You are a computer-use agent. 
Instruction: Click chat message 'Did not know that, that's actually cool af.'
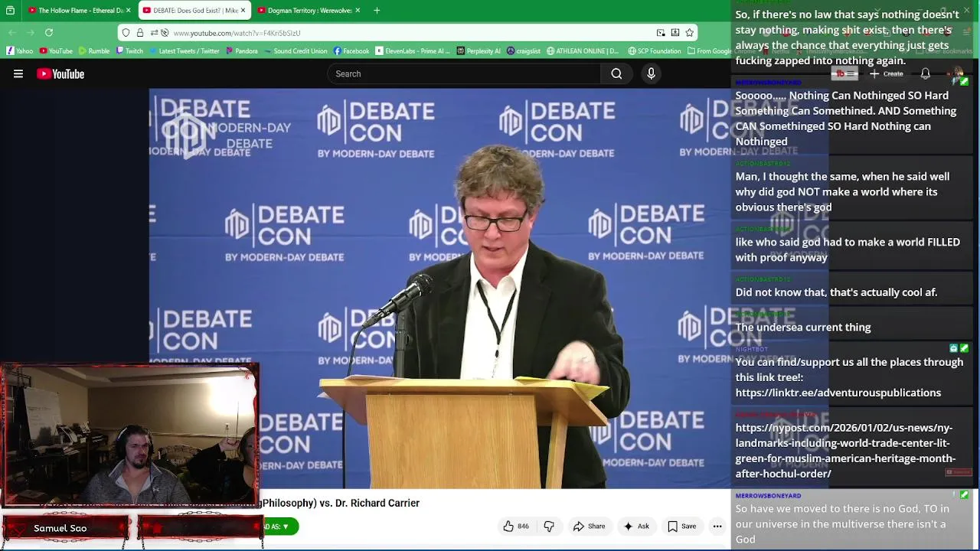pyautogui.click(x=836, y=292)
